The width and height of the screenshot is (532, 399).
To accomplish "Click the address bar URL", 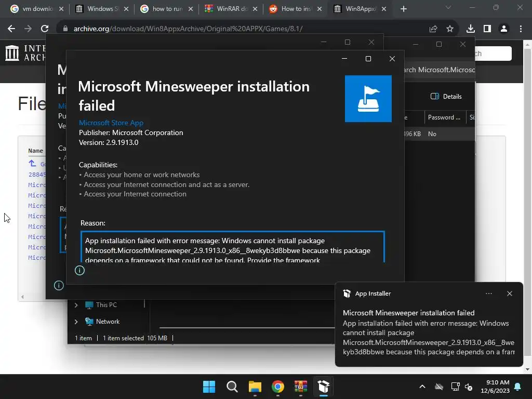I will (188, 29).
